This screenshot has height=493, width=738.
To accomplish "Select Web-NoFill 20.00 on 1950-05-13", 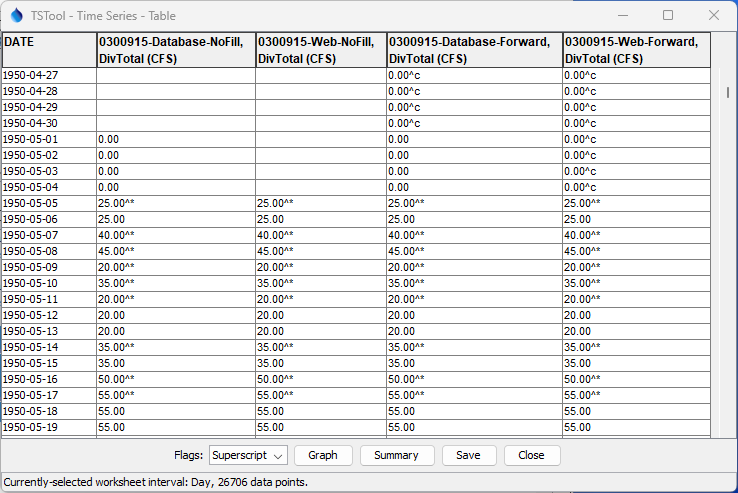I will click(x=321, y=331).
